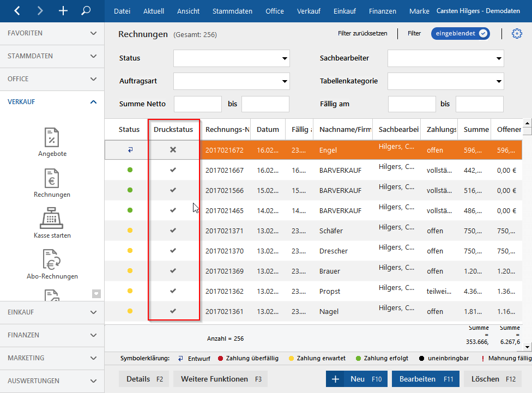Open Weitere Funktionen F3
The image size is (532, 393).
coord(221,379)
